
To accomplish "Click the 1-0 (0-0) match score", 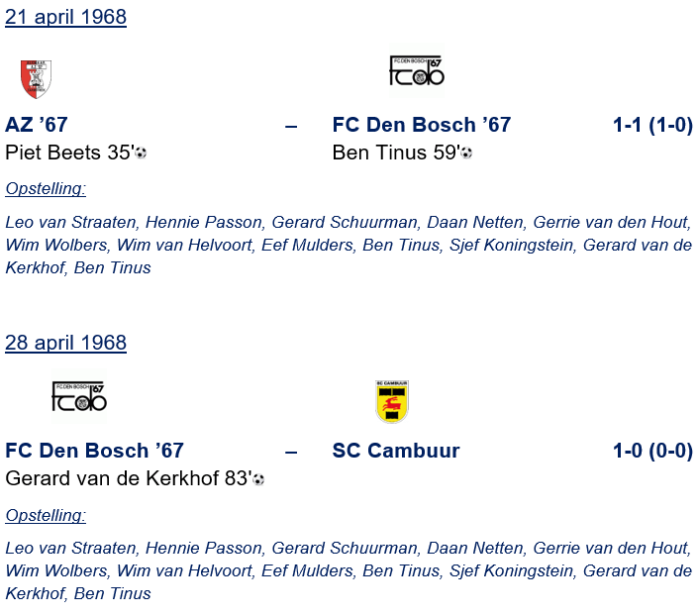I will tap(652, 452).
